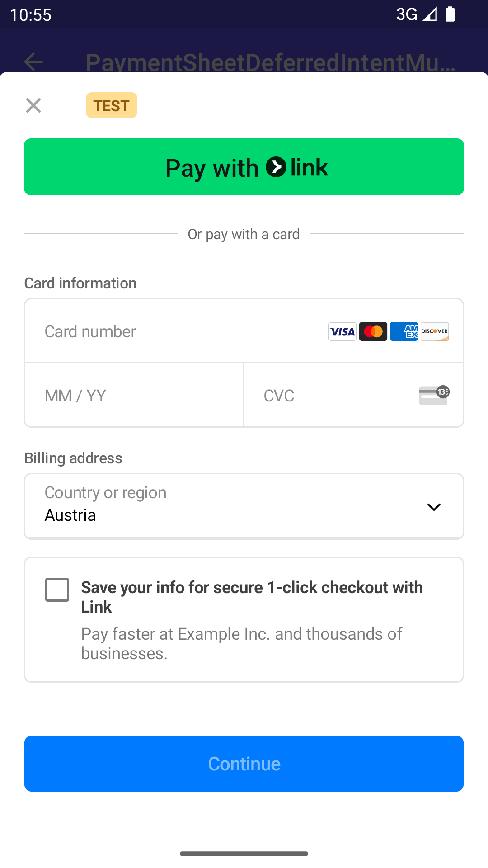Tap the Mastercard brand icon
488x868 pixels.
pos(373,331)
